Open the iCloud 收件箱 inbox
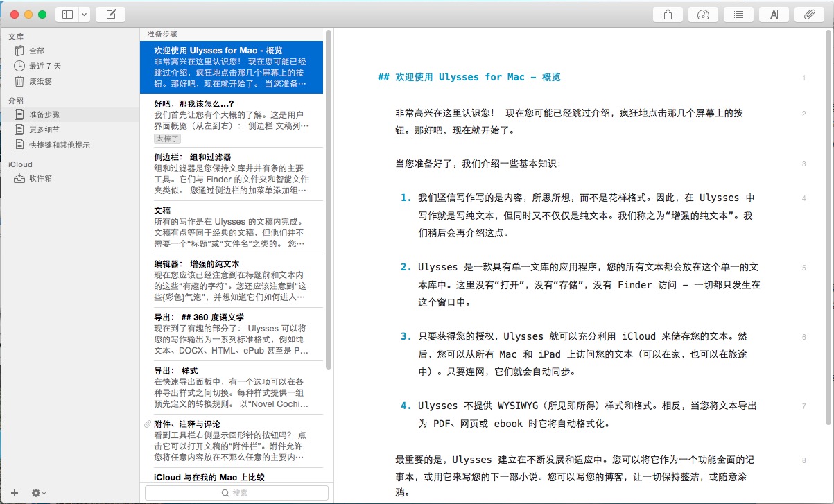 (40, 178)
